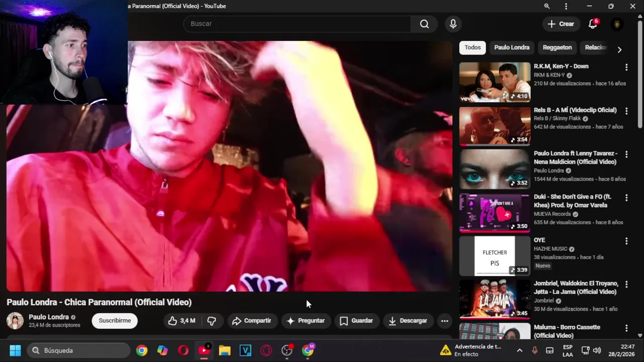
Task: Open Opera GX from taskbar
Action: coord(266,350)
